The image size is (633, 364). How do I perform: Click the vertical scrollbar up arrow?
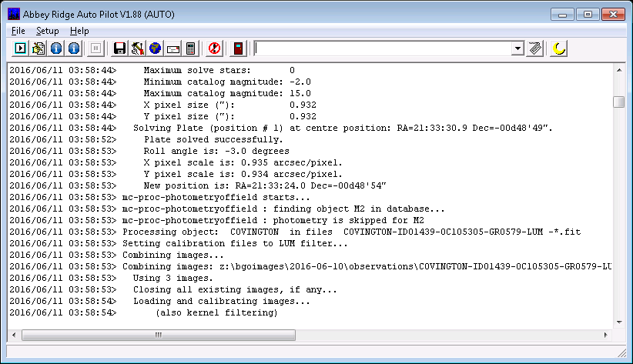click(619, 70)
